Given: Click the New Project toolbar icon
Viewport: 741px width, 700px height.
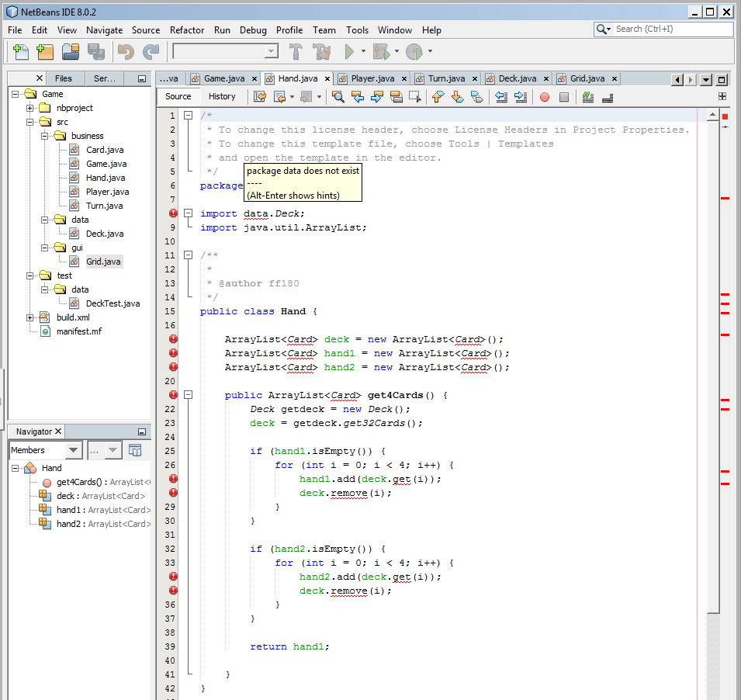Looking at the screenshot, I should 45,52.
